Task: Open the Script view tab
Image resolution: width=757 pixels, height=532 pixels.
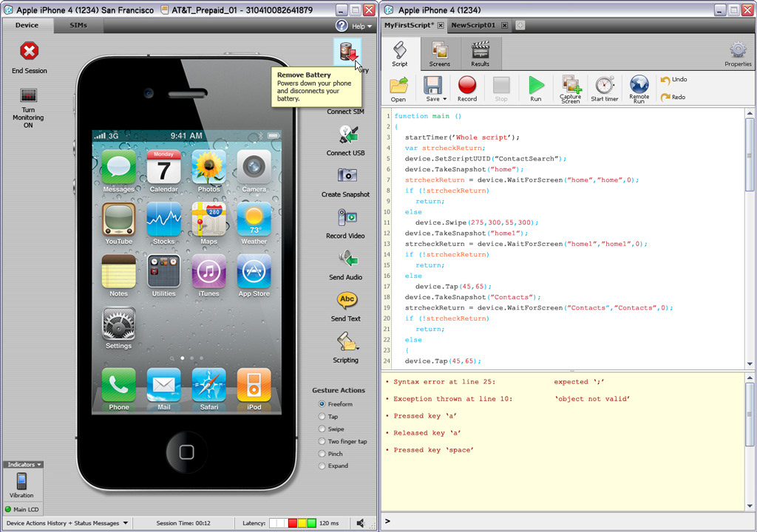Action: coord(400,53)
